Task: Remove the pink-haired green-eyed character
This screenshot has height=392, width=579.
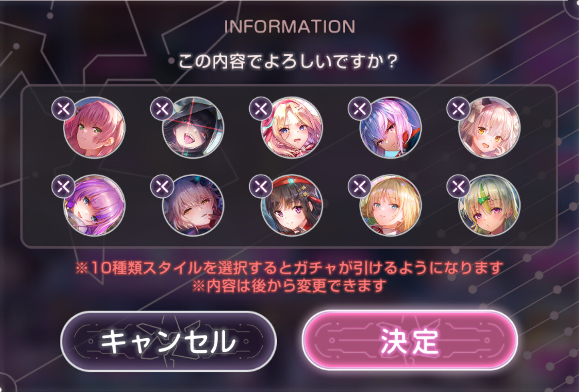Action: 63,109
